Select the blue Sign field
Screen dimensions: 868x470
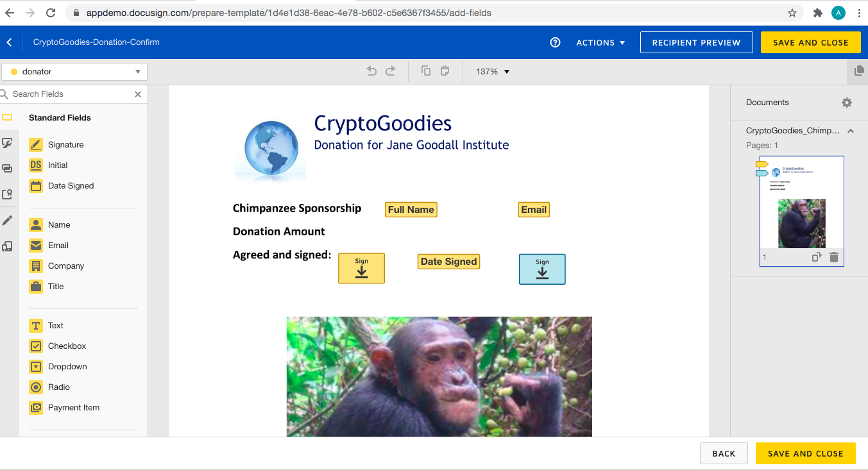(542, 269)
